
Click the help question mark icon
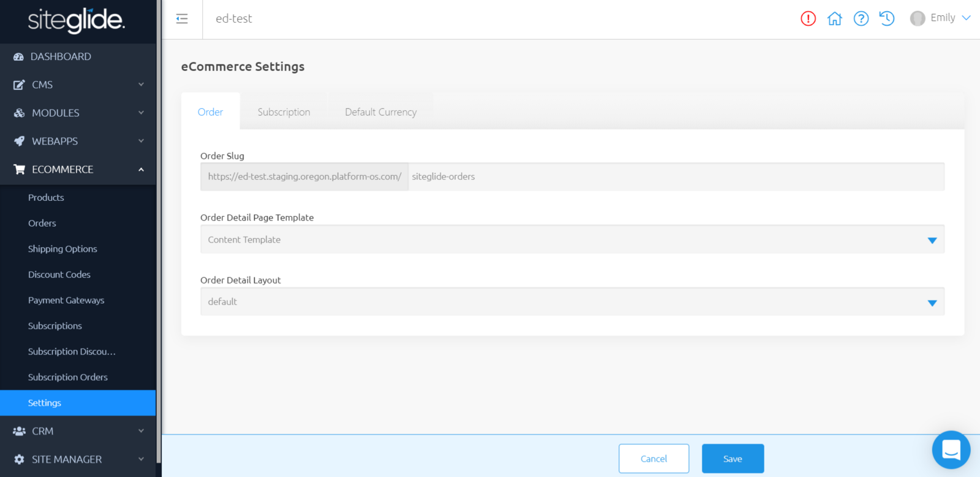point(861,18)
